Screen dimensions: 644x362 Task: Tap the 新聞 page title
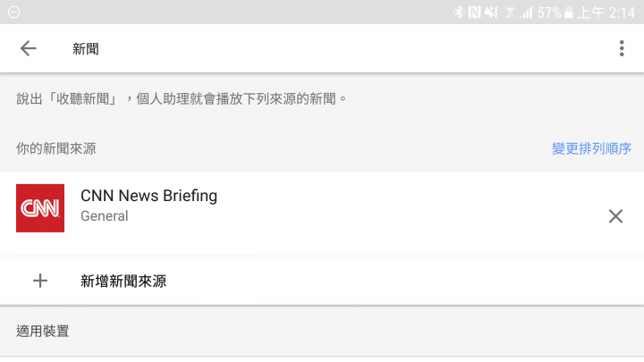coord(86,49)
